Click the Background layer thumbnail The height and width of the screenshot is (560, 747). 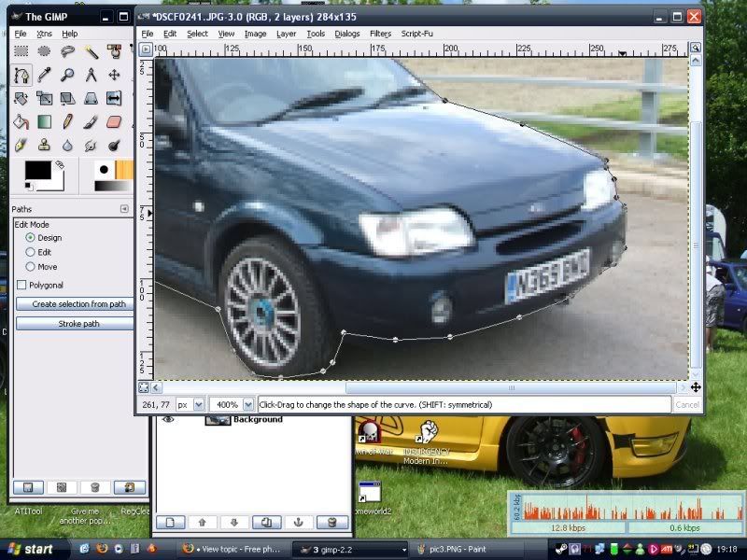218,419
